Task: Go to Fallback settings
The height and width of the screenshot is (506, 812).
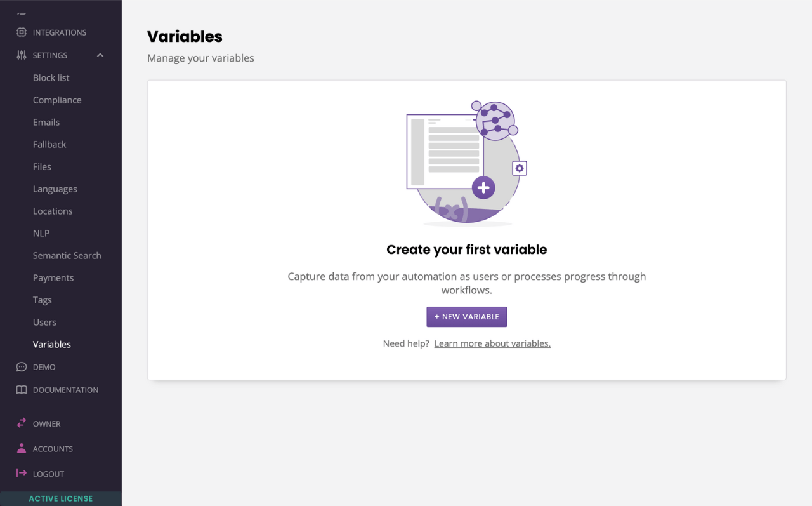Action: (x=49, y=144)
